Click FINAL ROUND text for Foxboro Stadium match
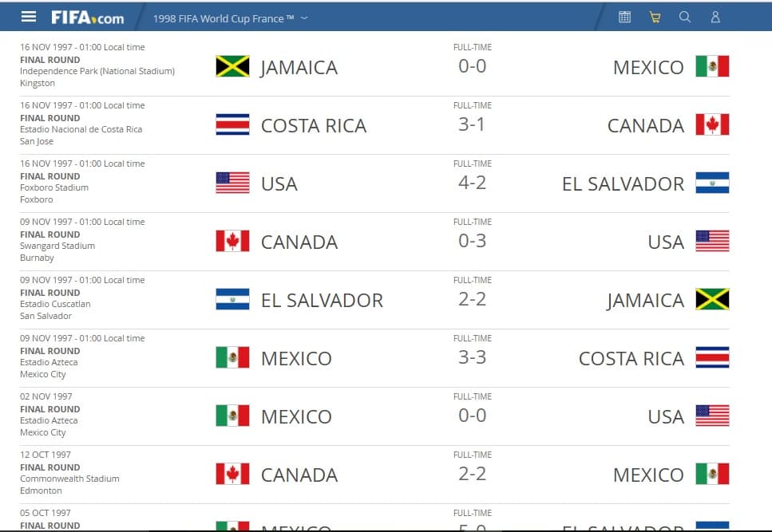The height and width of the screenshot is (532, 772). pyautogui.click(x=50, y=176)
